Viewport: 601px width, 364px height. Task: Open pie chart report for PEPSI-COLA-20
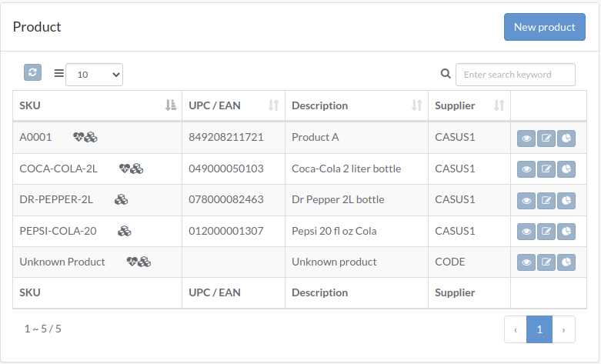(566, 232)
